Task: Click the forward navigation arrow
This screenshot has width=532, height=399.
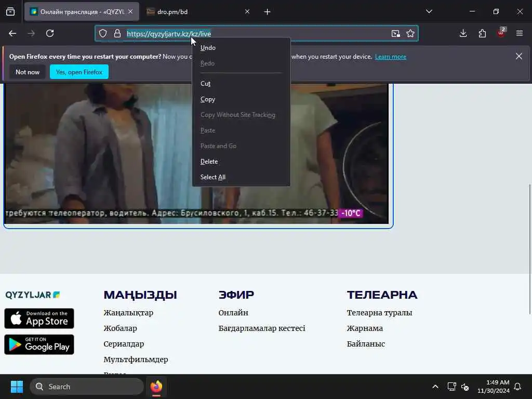Action: pos(31,33)
